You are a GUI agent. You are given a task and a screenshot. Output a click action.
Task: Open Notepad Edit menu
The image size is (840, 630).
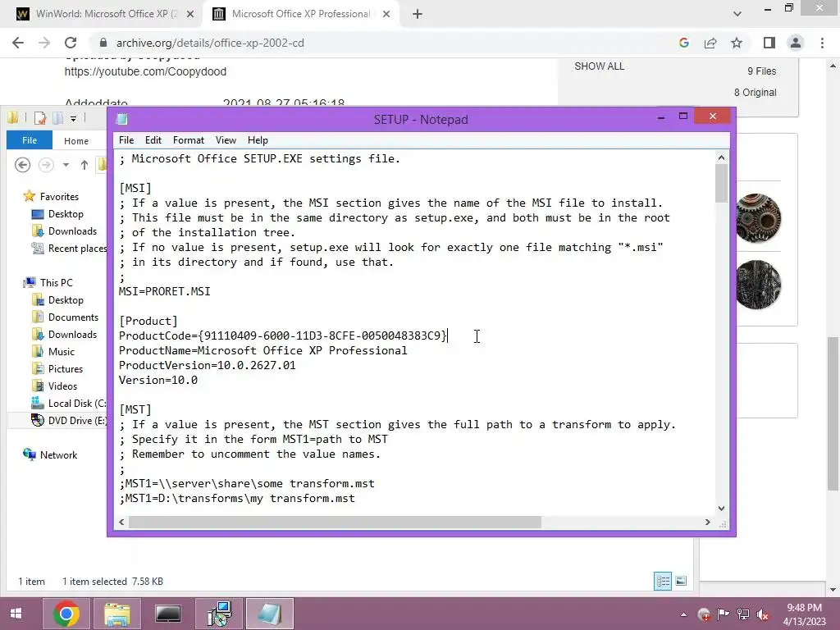point(153,140)
